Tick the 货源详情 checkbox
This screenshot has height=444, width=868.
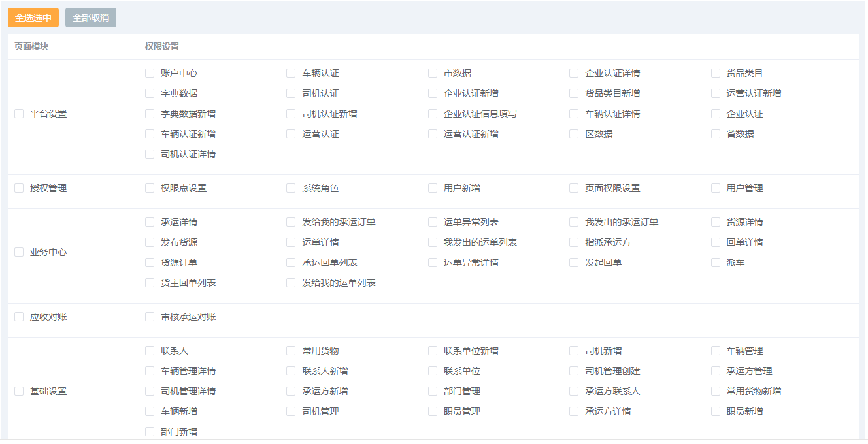point(716,222)
